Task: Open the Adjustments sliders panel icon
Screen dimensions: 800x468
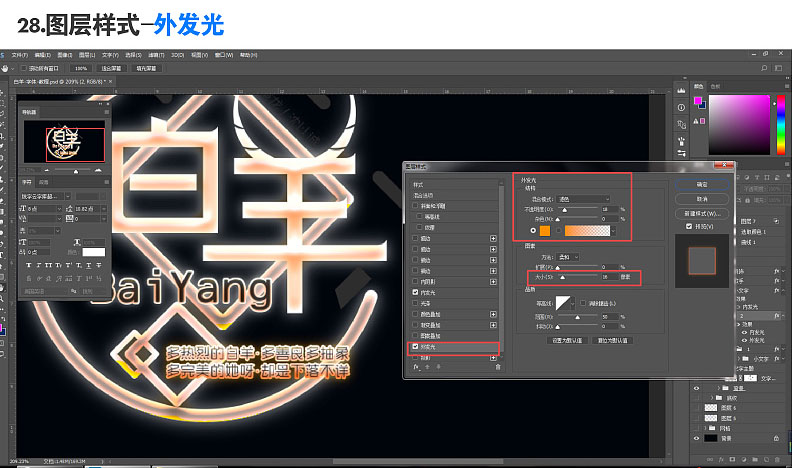Action: point(682,153)
